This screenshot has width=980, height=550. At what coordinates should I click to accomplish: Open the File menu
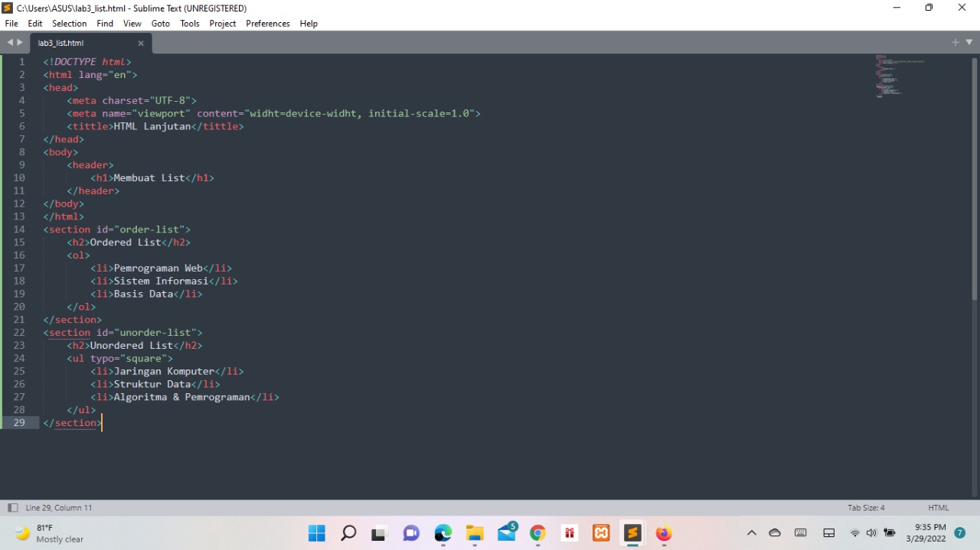(11, 24)
